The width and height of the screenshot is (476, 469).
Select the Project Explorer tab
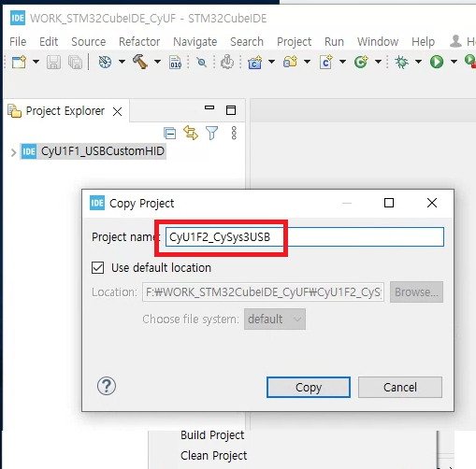tap(65, 111)
